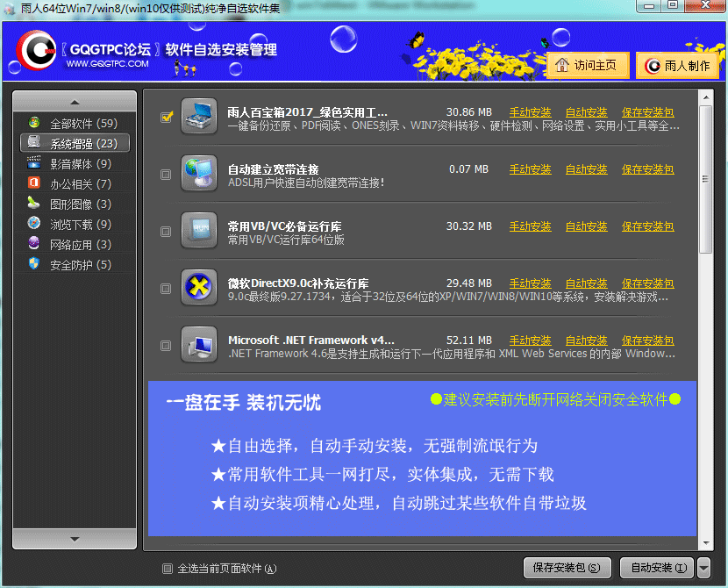Click the 常用VB/VC必备运行库 RUN icon
728x588 pixels.
point(199,230)
